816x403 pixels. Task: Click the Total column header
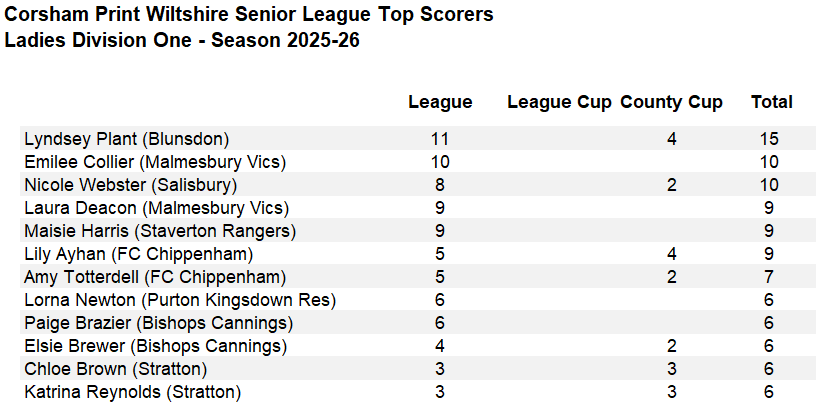pyautogui.click(x=771, y=102)
